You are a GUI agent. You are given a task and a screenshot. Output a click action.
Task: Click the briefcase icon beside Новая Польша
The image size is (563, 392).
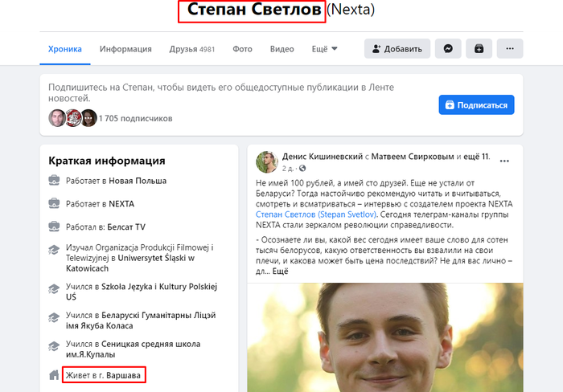[x=54, y=182]
